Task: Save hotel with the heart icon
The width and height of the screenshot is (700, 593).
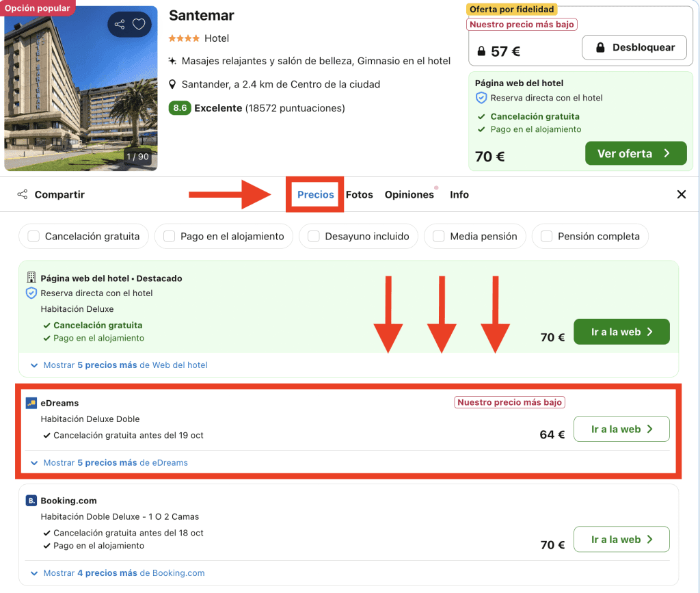Action: pyautogui.click(x=139, y=25)
